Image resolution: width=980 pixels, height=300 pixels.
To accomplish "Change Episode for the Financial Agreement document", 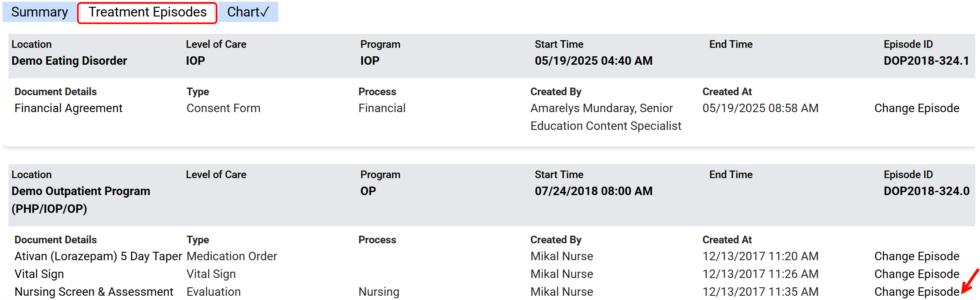I will (x=916, y=108).
